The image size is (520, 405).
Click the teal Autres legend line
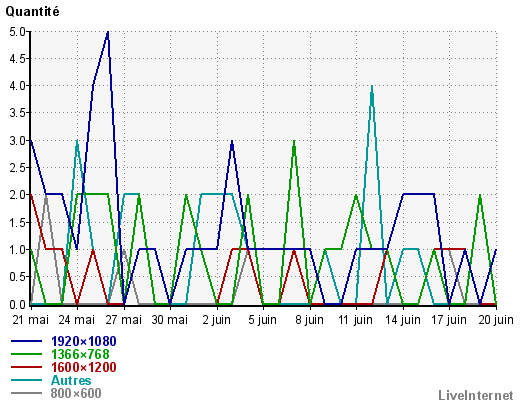click(x=27, y=380)
